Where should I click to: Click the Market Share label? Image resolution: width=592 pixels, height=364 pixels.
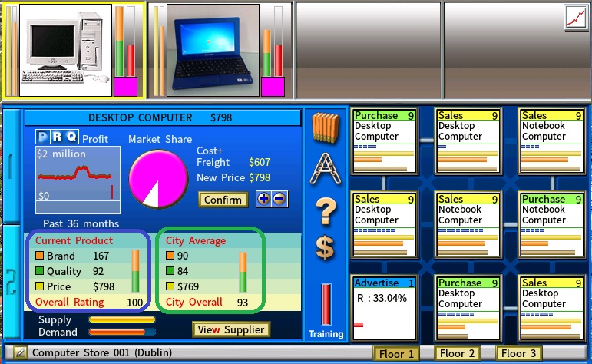tap(160, 139)
